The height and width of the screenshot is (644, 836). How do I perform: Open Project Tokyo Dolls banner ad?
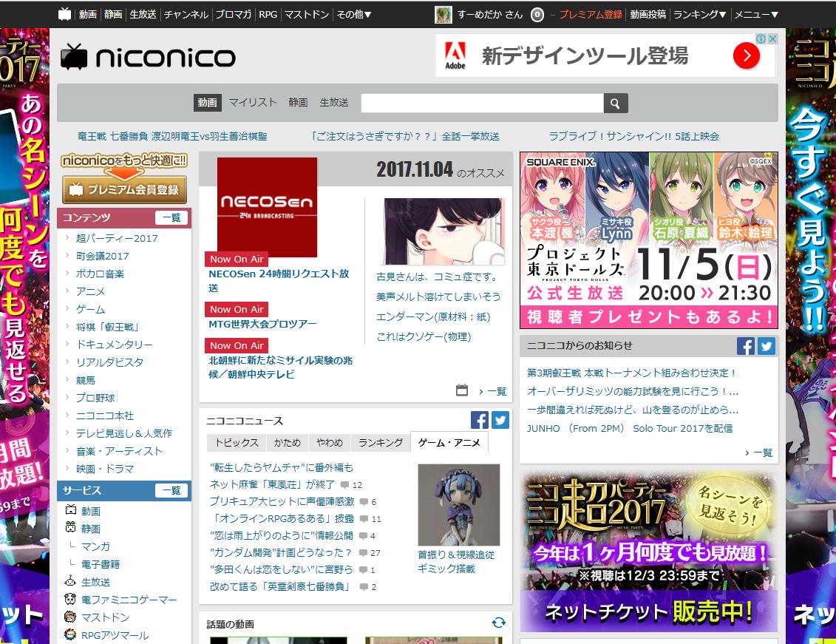click(x=649, y=240)
